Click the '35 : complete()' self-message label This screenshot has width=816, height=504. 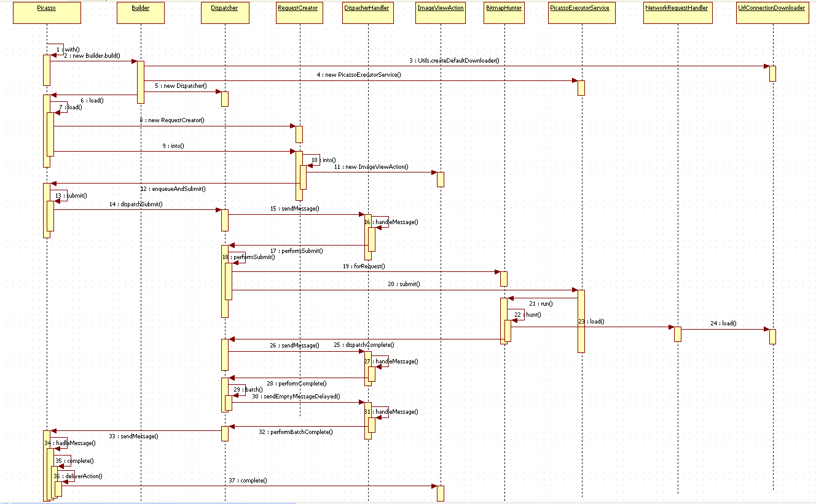click(x=74, y=460)
